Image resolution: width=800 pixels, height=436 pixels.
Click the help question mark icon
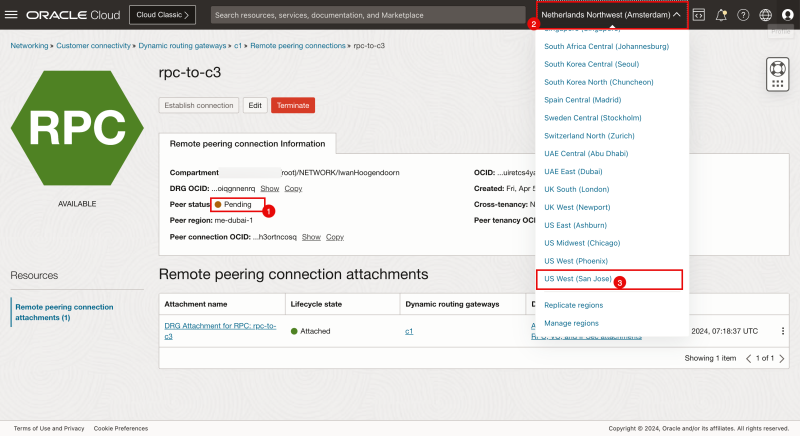click(743, 15)
